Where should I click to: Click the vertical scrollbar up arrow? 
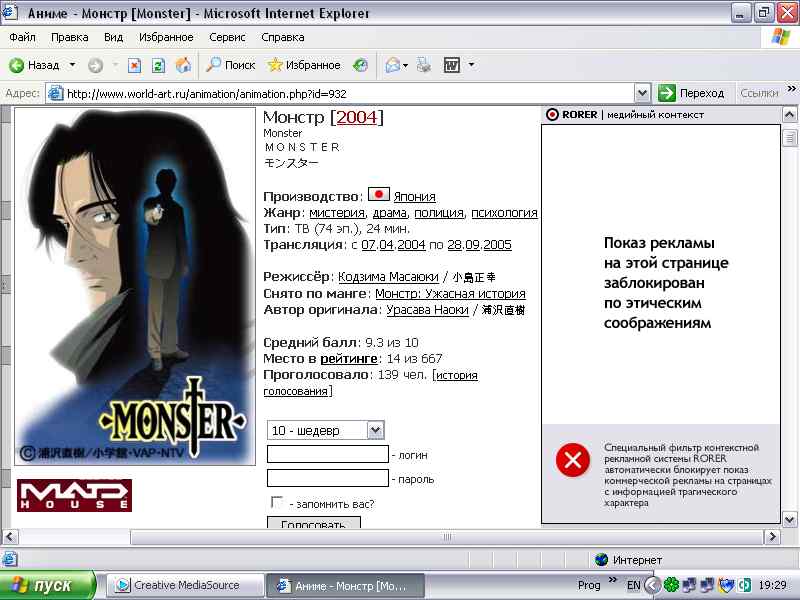pos(789,114)
